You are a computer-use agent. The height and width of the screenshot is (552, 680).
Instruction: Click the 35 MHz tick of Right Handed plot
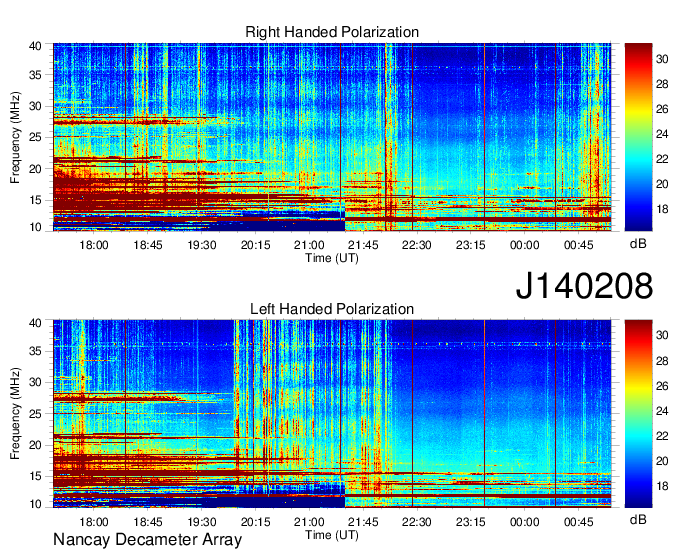click(x=35, y=75)
